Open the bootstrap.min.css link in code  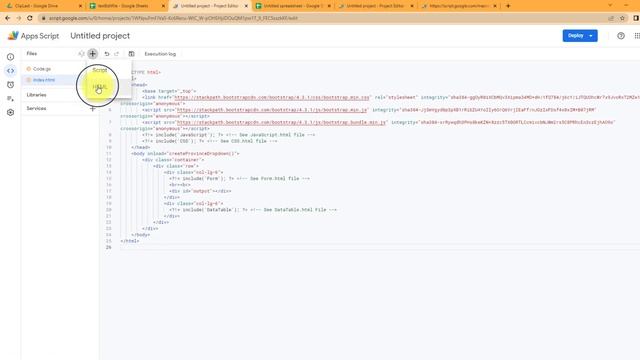[272, 98]
